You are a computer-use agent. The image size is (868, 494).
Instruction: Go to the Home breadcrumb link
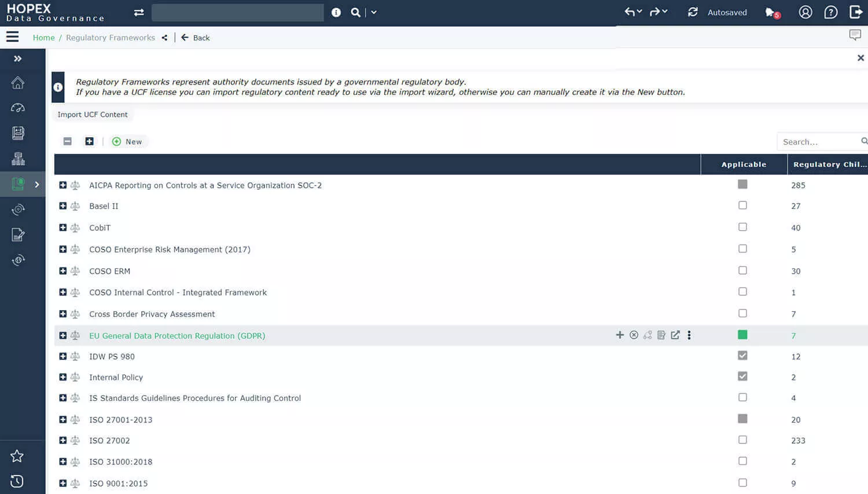[x=43, y=38]
